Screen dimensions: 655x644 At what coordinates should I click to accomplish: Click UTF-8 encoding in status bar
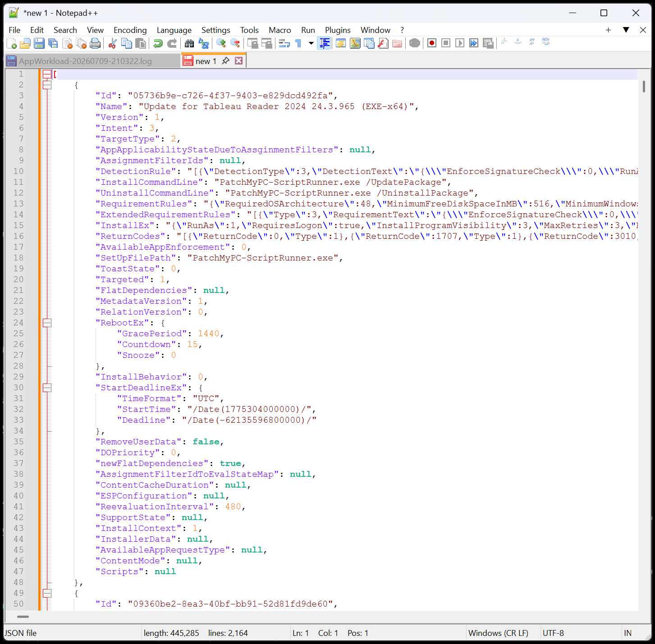pyautogui.click(x=553, y=633)
